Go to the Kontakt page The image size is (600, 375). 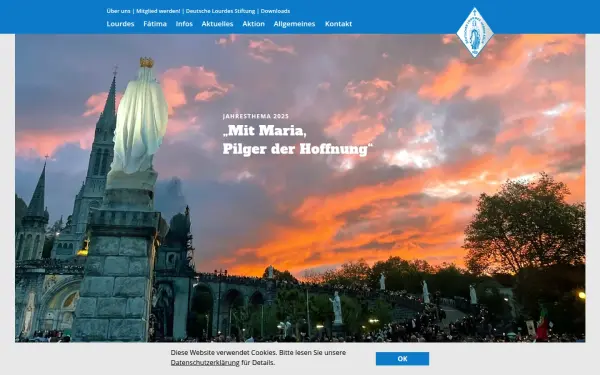(338, 24)
